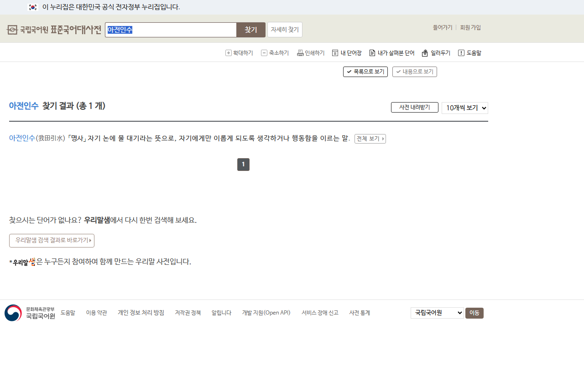Click 전체 보기 expand button
Image resolution: width=584 pixels, height=392 pixels.
(x=370, y=139)
